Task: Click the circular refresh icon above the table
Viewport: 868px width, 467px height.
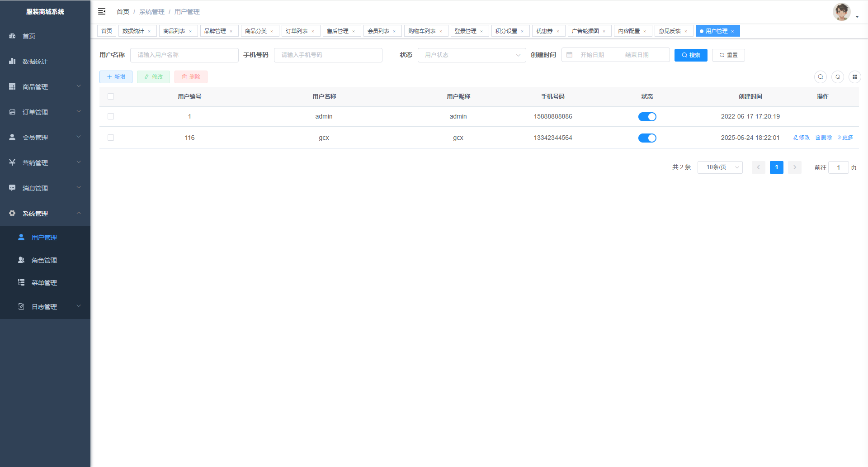Action: [837, 77]
